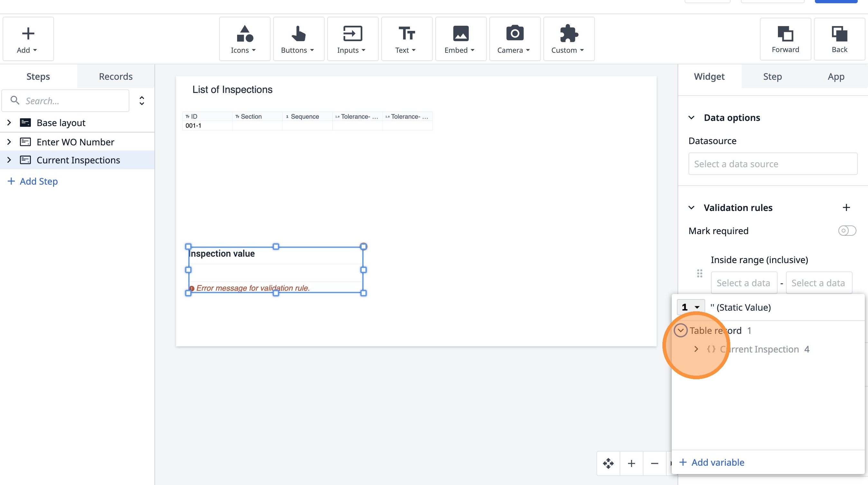
Task: Collapse the Table record group
Action: click(680, 330)
